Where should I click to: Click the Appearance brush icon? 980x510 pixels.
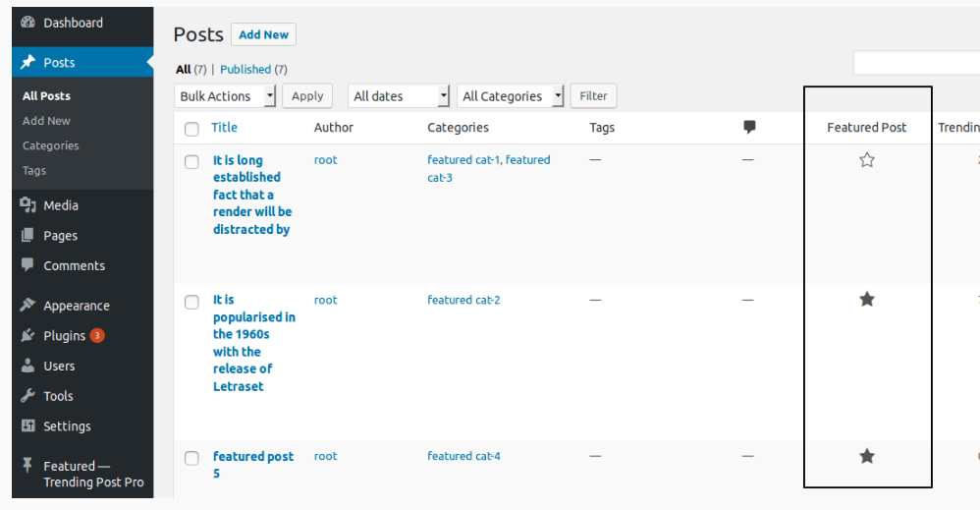tap(27, 306)
